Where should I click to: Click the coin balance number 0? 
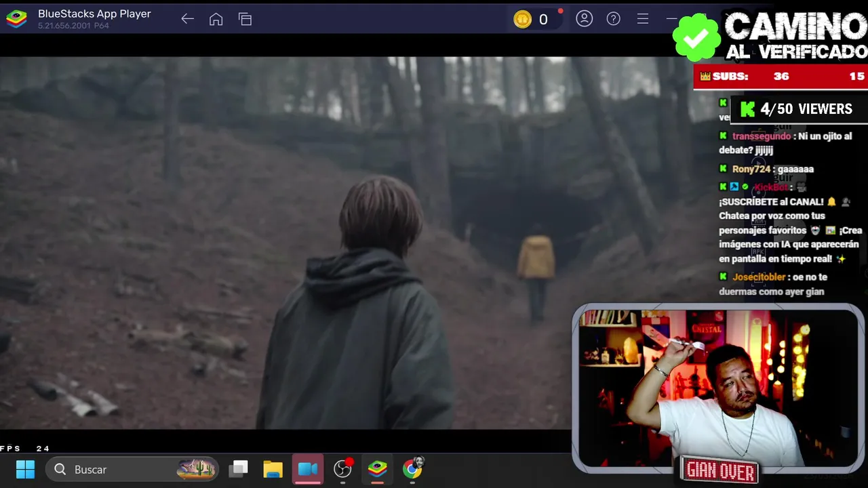click(543, 20)
